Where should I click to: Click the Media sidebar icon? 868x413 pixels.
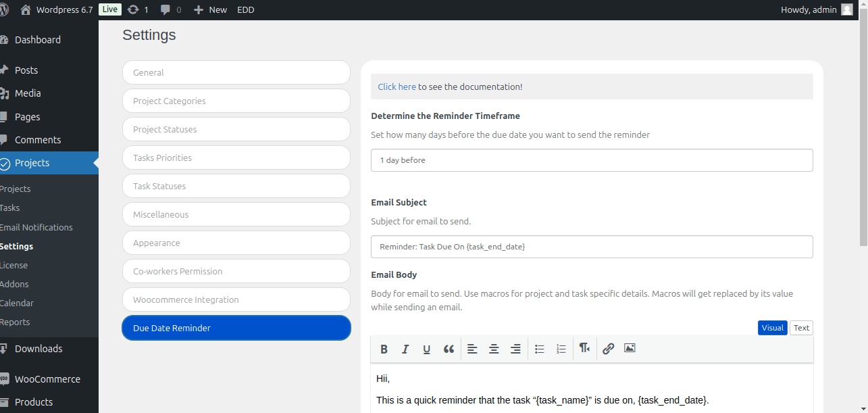(x=5, y=93)
